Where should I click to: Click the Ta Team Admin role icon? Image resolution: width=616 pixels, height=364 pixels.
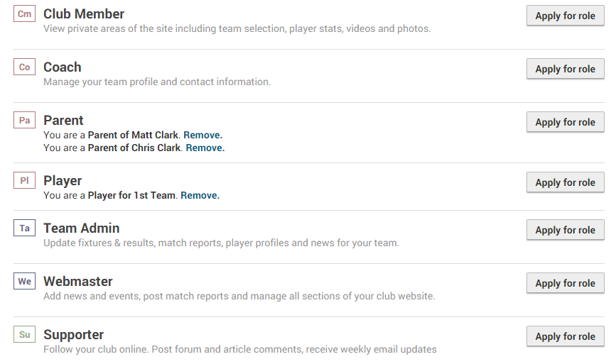(x=24, y=228)
